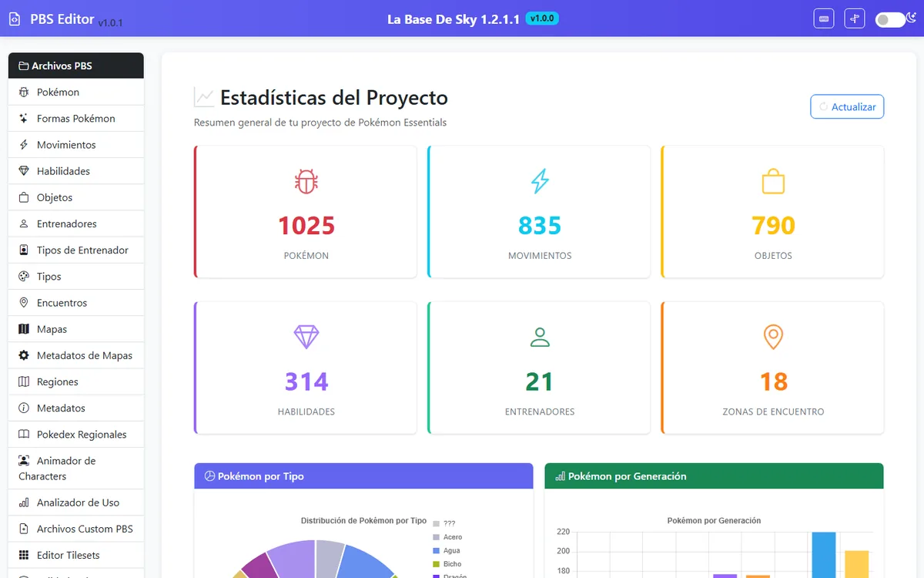This screenshot has height=578, width=924.
Task: Click the gem icon on Habilidades card
Action: [306, 338]
